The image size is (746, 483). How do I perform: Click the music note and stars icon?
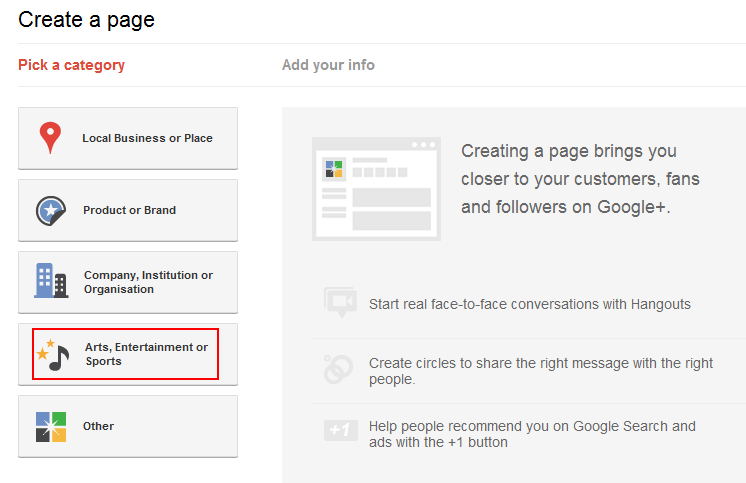click(53, 355)
